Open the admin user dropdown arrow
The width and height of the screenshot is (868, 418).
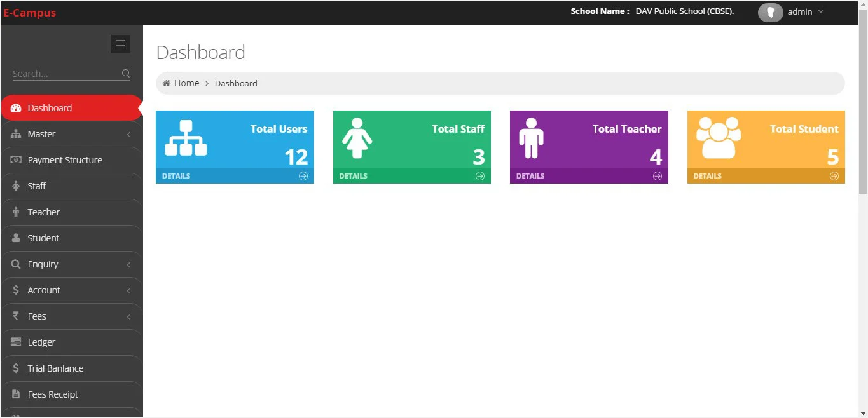click(x=821, y=12)
